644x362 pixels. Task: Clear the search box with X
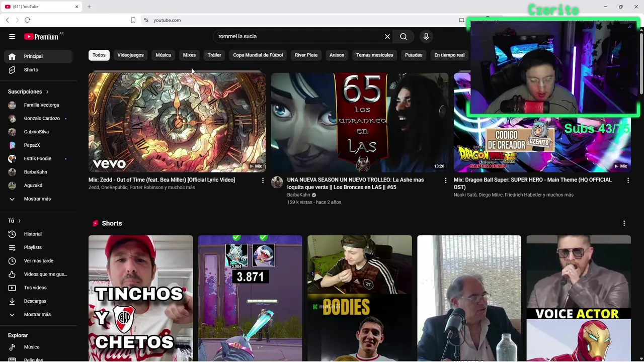[x=387, y=36]
